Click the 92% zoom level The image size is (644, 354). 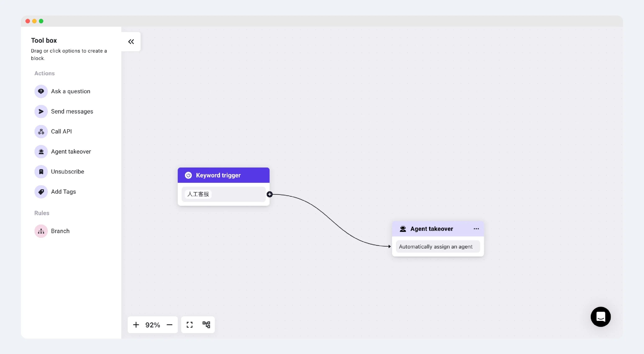pos(152,325)
